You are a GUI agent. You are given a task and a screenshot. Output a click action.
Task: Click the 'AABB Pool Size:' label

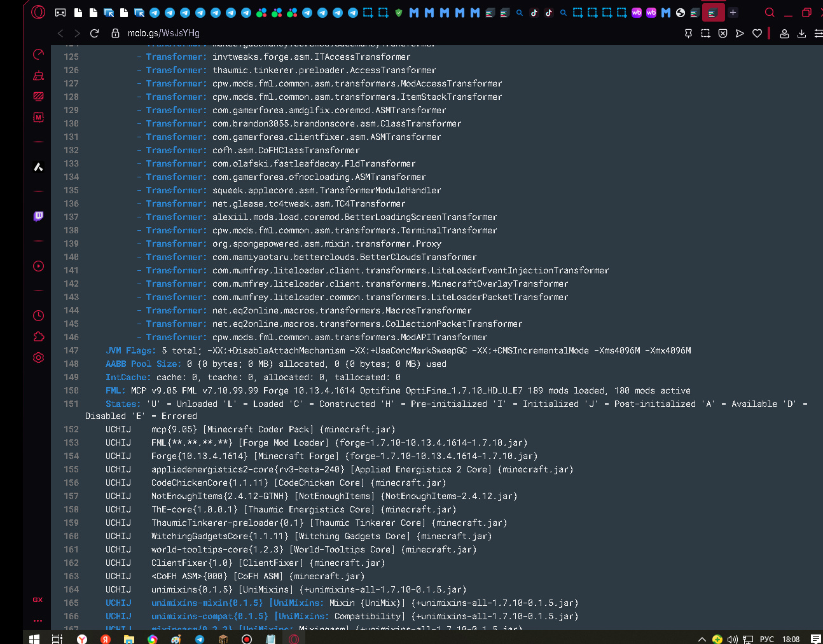point(144,364)
